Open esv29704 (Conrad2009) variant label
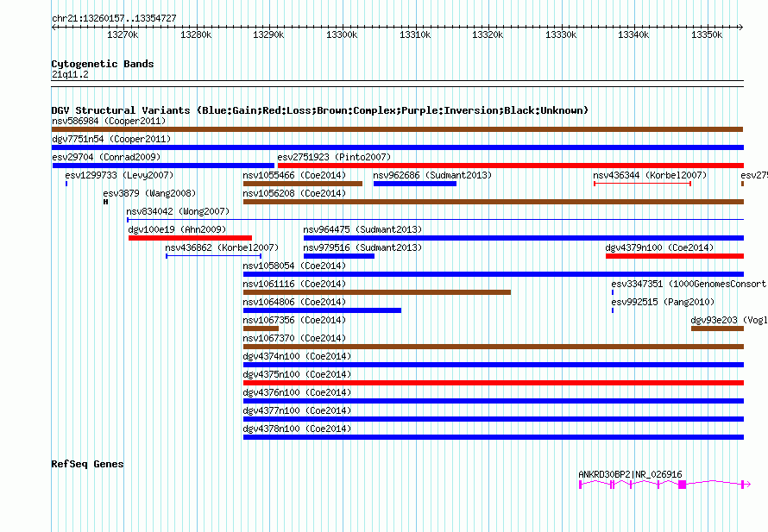The width and height of the screenshot is (768, 532). click(106, 157)
